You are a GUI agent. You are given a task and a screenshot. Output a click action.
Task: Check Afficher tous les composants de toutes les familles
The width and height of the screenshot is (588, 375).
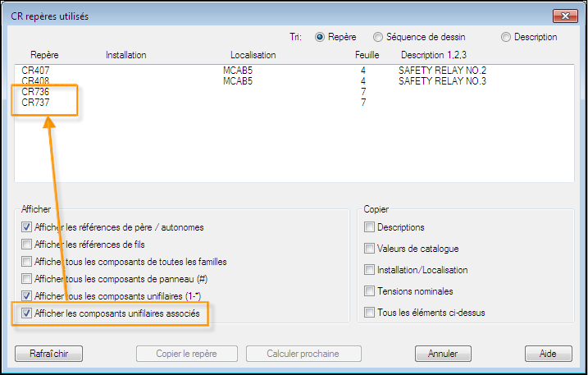[x=26, y=262]
